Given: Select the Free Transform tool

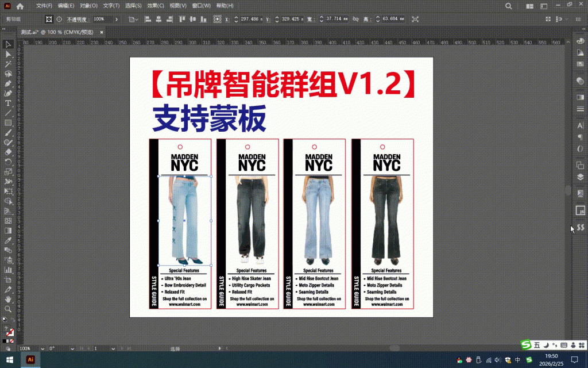Looking at the screenshot, I should pyautogui.click(x=8, y=191).
